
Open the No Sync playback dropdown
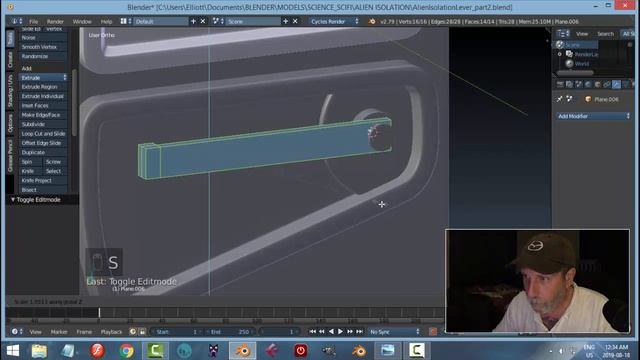pos(394,331)
